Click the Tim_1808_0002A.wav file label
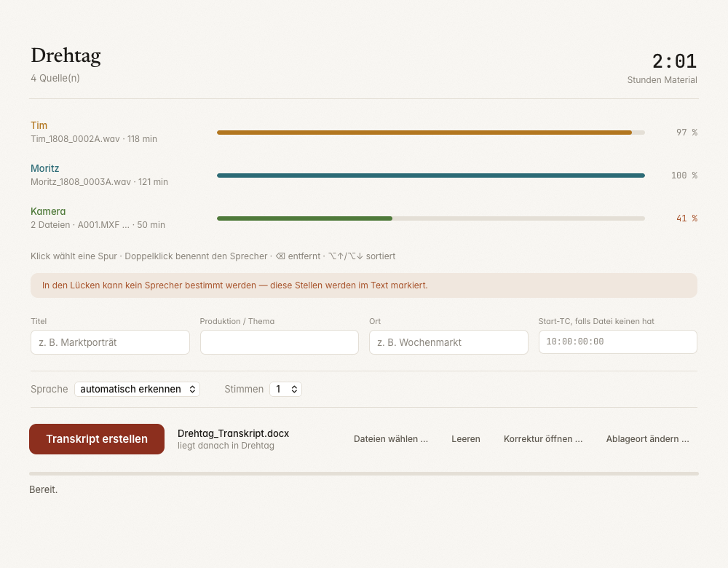The image size is (728, 568). (94, 139)
